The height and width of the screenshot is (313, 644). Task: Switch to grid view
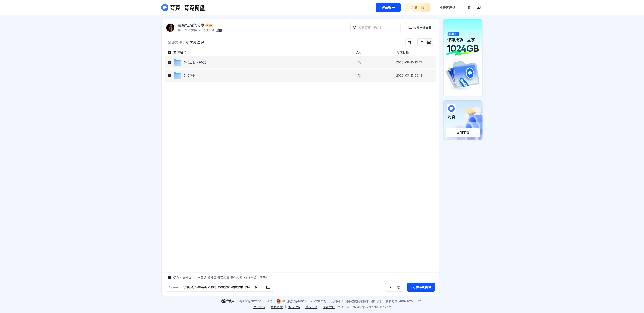[x=429, y=42]
